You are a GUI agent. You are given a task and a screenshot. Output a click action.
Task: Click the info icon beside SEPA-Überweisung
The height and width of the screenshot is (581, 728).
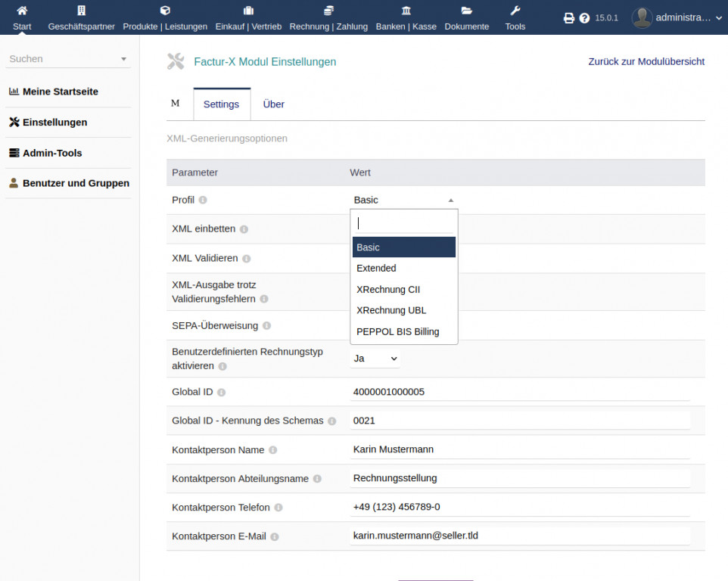(266, 326)
